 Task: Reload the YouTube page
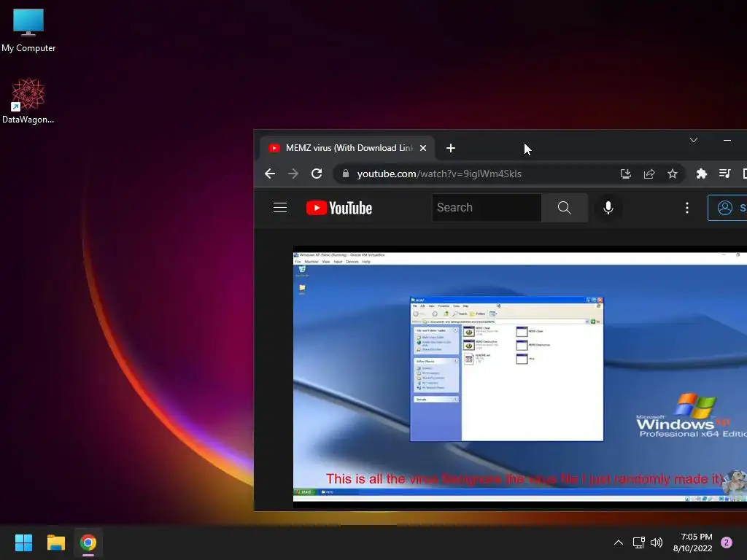(317, 174)
